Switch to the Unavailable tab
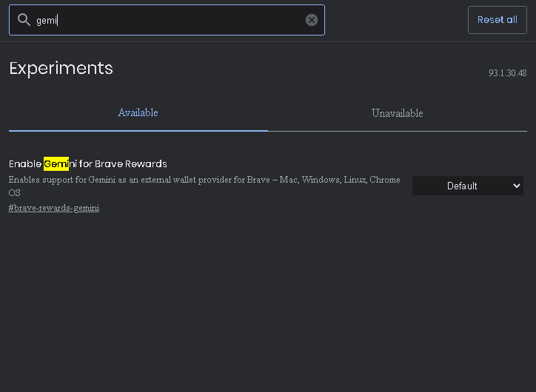 tap(398, 113)
